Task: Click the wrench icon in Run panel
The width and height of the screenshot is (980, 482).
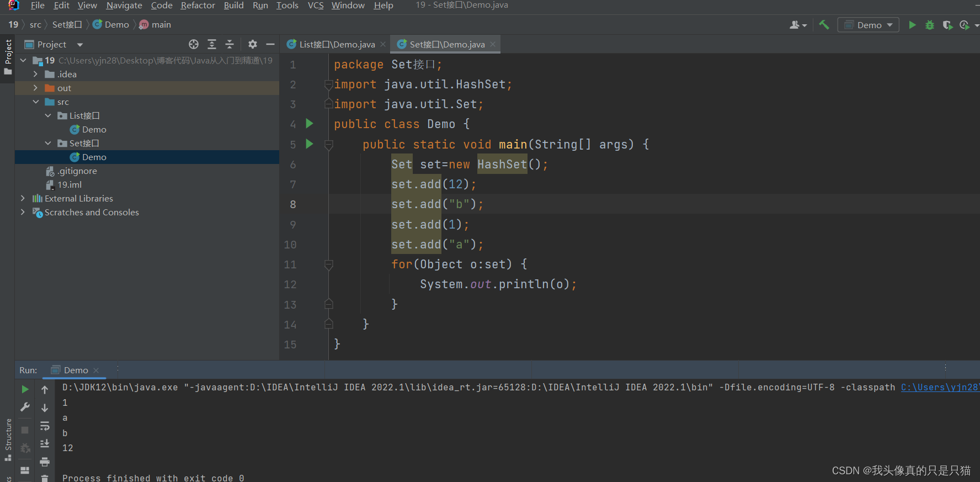Action: [25, 407]
